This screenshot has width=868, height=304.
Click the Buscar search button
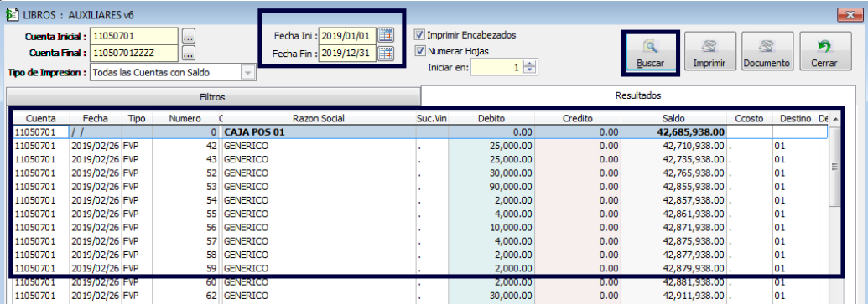(650, 54)
